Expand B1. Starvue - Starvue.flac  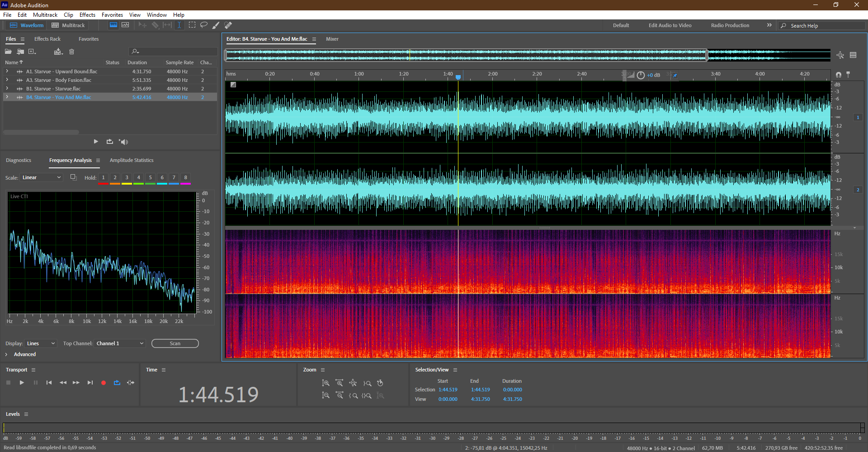7,89
